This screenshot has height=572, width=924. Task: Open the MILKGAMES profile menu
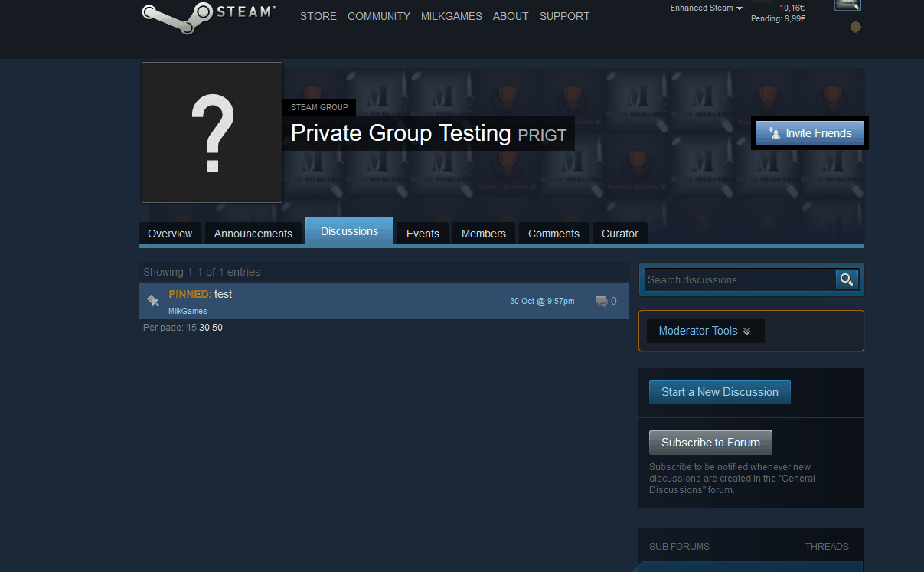(452, 16)
